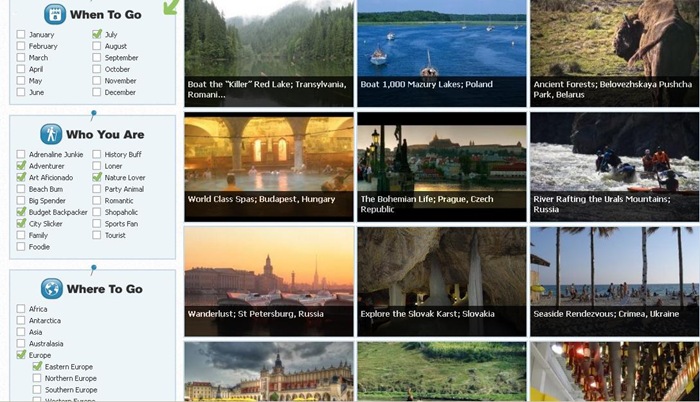Image resolution: width=700 pixels, height=402 pixels.
Task: Click the 'Wanderlust; St Petersburg, Russia' caption
Action: [255, 314]
